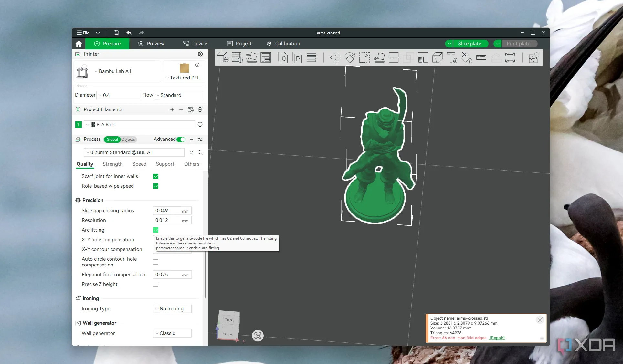Viewport: 623px width, 364px height.
Task: Open the Color painting bucket tool
Action: pyautogui.click(x=466, y=58)
